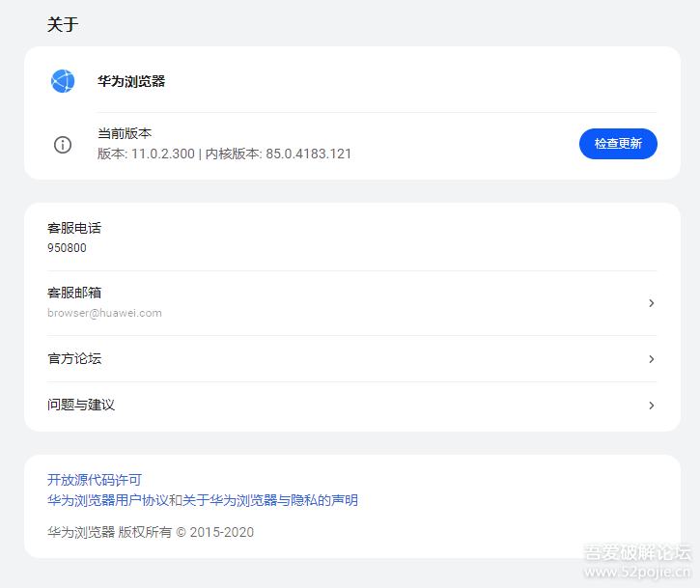Click the 950800 phone number

click(67, 248)
